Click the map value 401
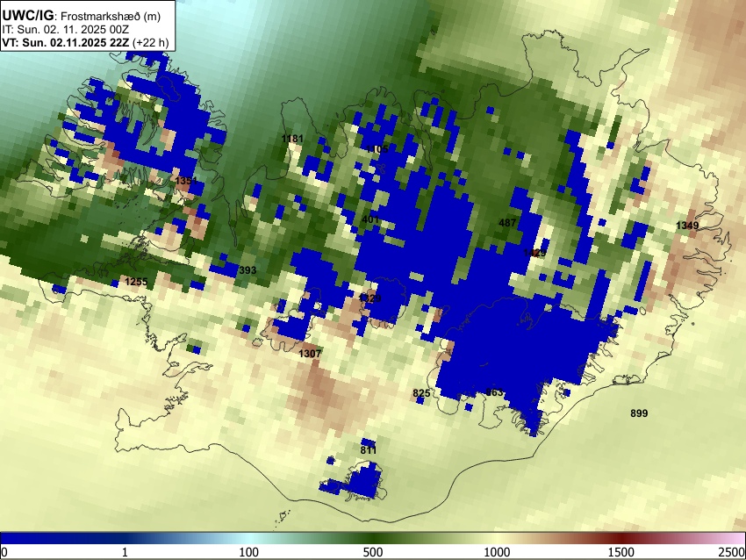Screen dimensions: 746x560 [370, 219]
